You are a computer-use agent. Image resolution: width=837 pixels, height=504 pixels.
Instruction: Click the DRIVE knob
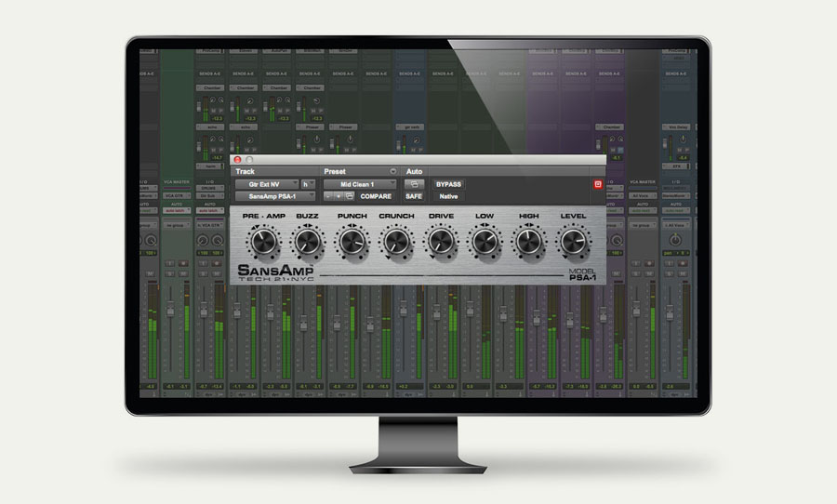point(441,242)
